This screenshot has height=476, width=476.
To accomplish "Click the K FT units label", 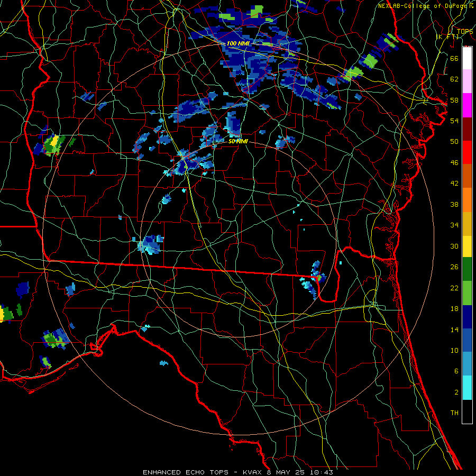I will tap(447, 37).
